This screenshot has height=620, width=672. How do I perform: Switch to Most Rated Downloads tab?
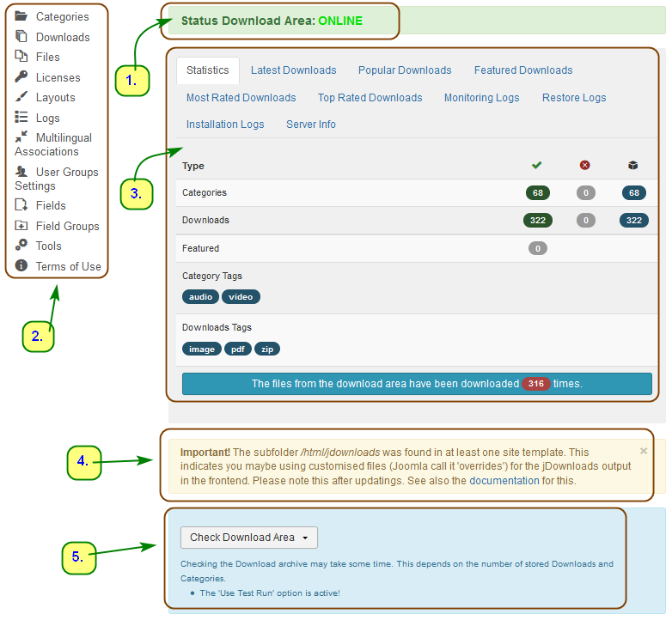pos(241,98)
